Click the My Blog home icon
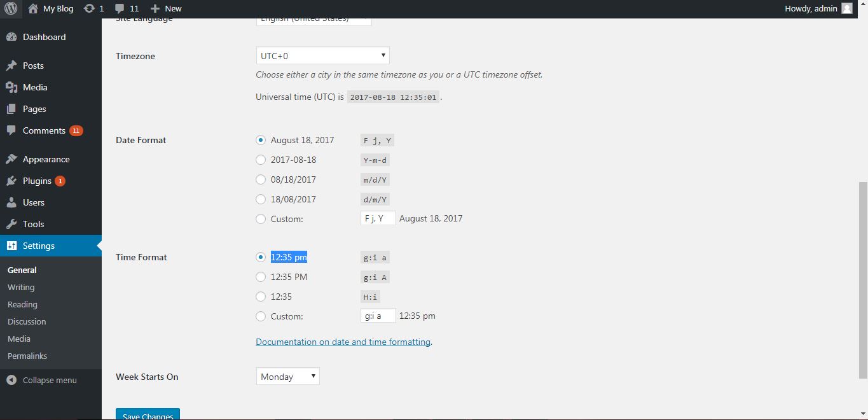The image size is (868, 420). [x=33, y=8]
